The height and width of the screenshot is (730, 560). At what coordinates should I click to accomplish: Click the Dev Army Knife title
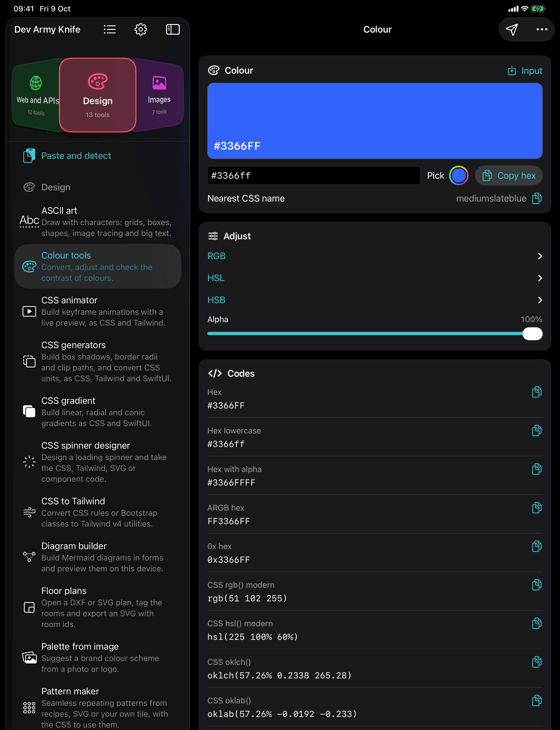(x=47, y=29)
